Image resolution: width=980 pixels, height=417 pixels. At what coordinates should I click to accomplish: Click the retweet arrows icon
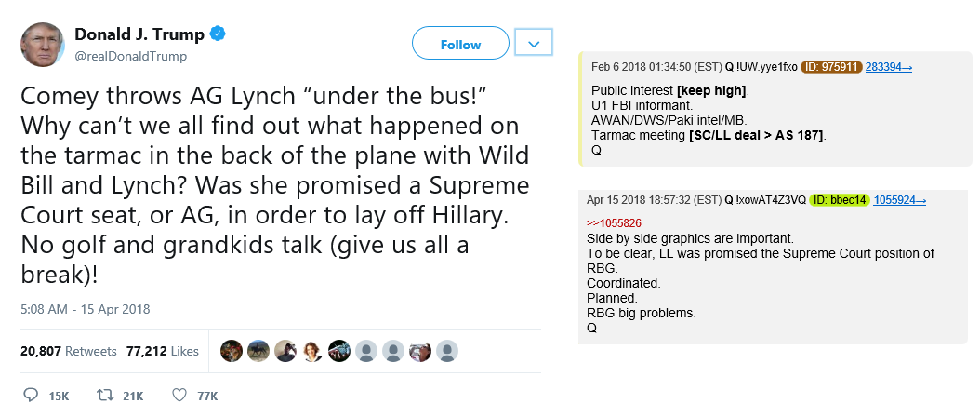104,395
